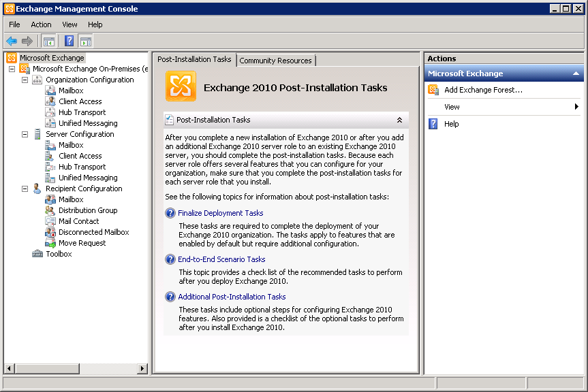Viewport: 588px width, 392px height.
Task: Click the tree pane scroll left arrow
Action: click(10, 369)
